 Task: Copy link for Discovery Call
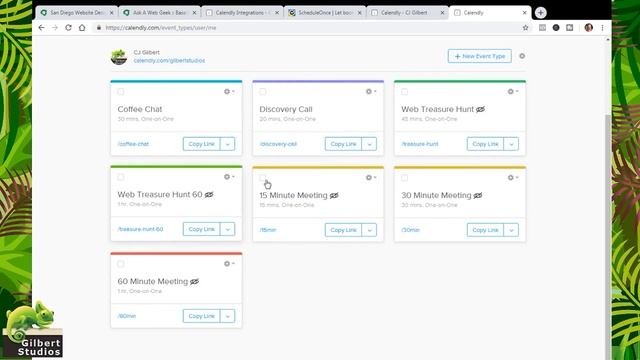343,144
